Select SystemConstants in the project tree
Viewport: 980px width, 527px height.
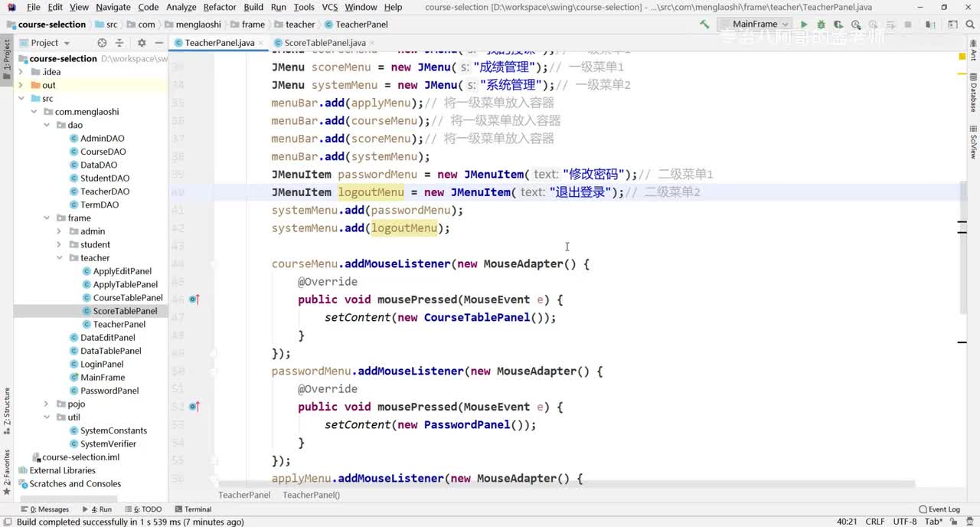tap(113, 430)
